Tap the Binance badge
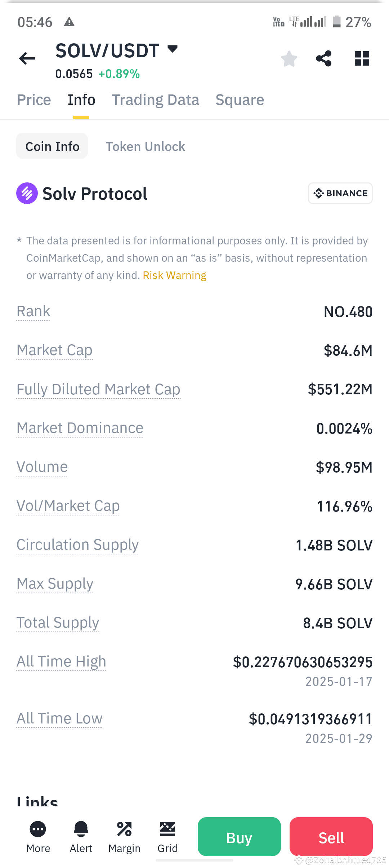Image resolution: width=389 pixels, height=868 pixels. (x=340, y=193)
